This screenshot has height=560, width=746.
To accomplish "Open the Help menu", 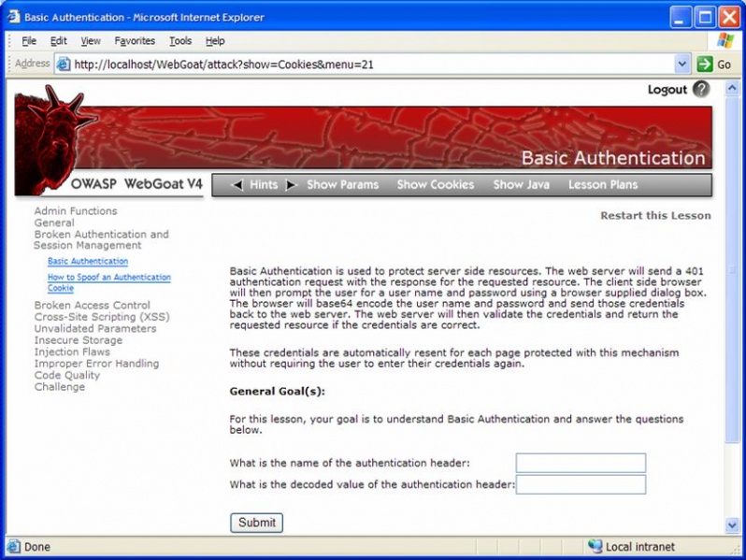I will pyautogui.click(x=215, y=41).
